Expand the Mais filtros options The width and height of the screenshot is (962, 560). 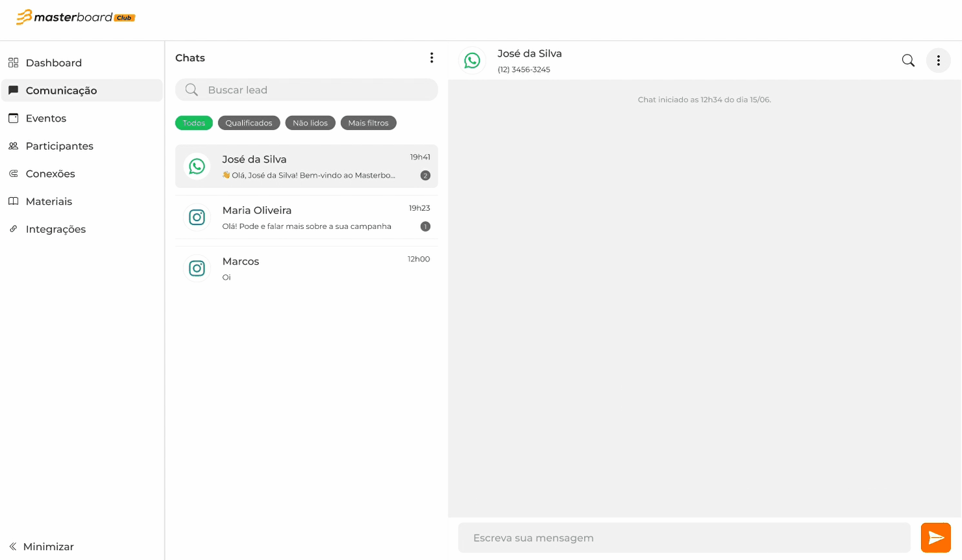[368, 123]
